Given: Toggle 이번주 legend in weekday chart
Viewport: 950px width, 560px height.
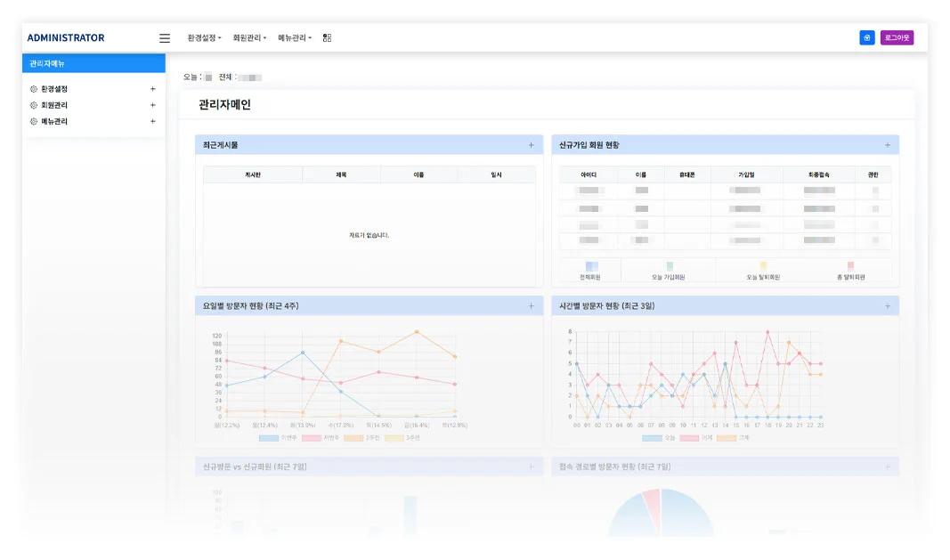Looking at the screenshot, I should pos(278,437).
